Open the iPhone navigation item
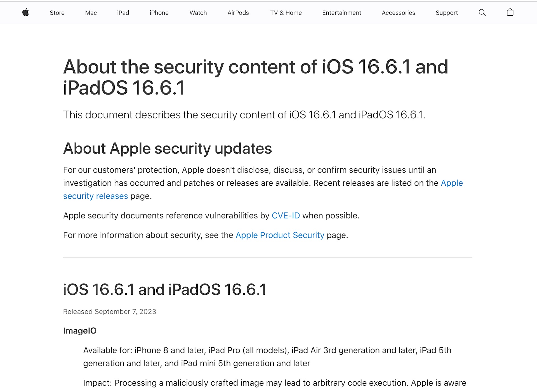 click(159, 13)
